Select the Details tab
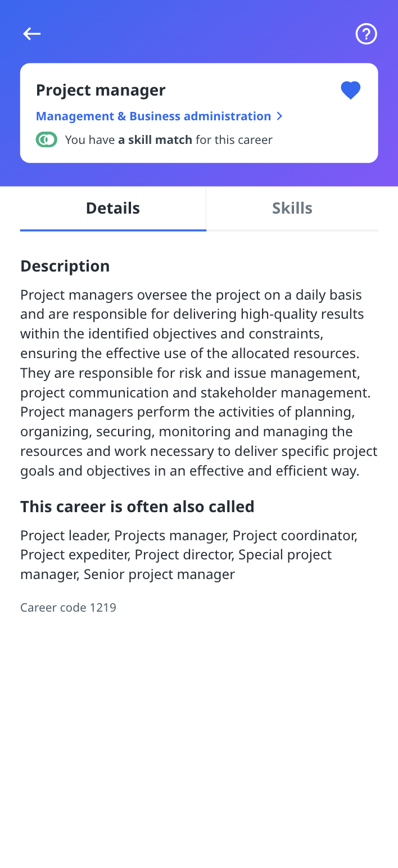This screenshot has height=868, width=398. point(113,208)
